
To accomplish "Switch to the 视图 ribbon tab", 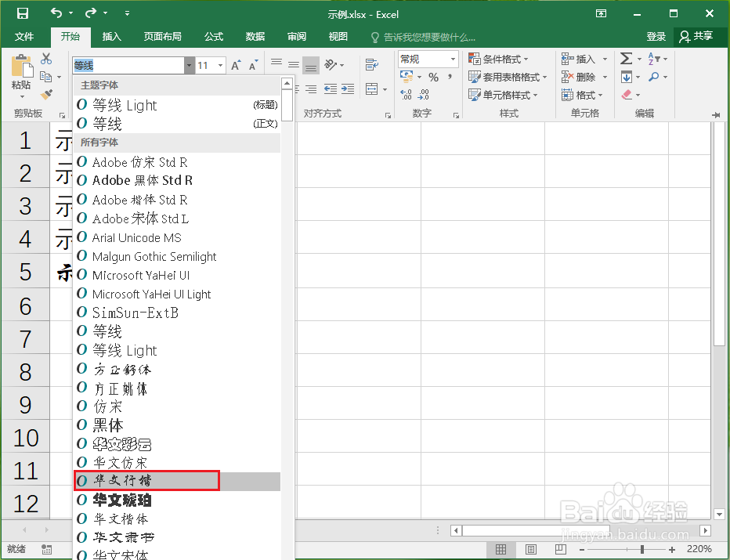I will tap(338, 36).
